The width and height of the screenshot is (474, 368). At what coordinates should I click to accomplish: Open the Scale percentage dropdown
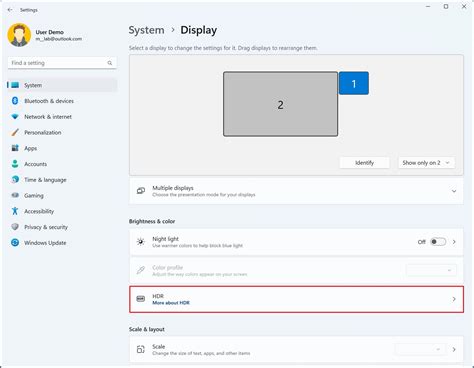(x=421, y=349)
